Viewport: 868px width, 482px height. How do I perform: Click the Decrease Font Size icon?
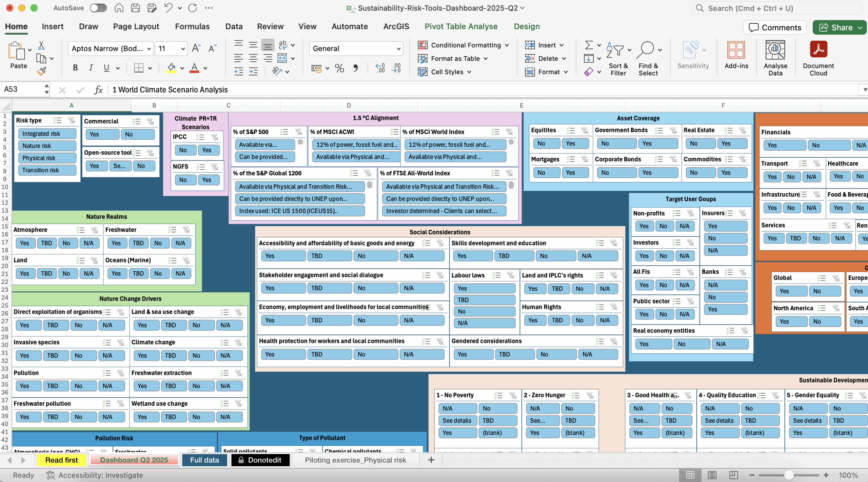click(x=212, y=49)
